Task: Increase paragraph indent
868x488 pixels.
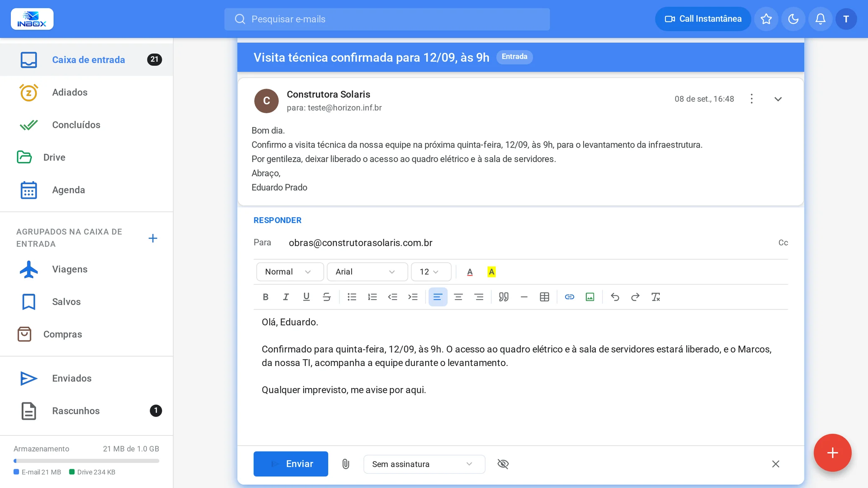Action: click(413, 297)
